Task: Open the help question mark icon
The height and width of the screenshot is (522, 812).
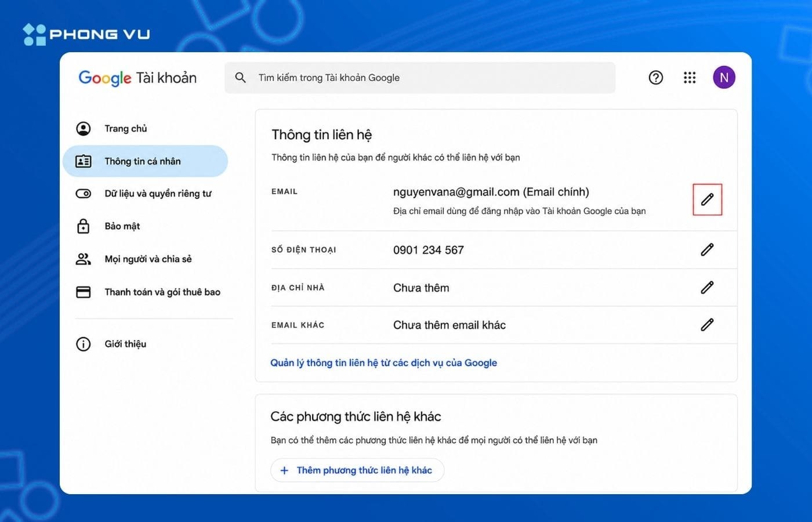Action: pyautogui.click(x=656, y=78)
